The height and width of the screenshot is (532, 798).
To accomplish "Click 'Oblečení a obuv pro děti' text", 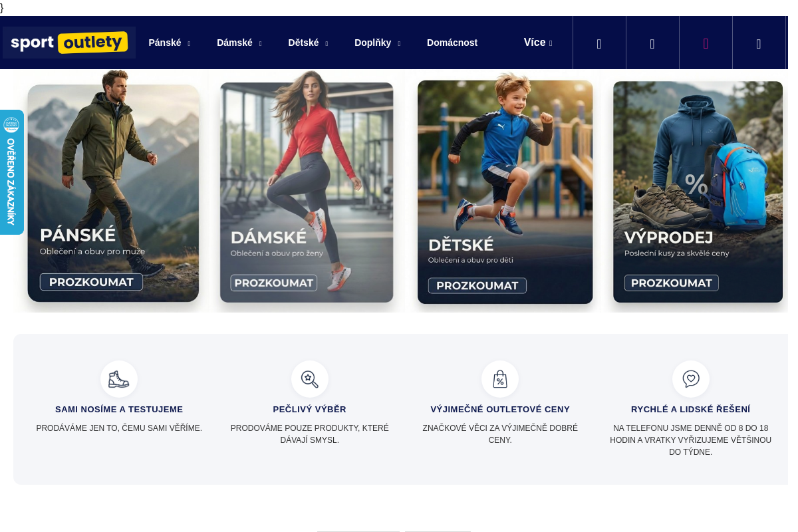I will coord(471,260).
